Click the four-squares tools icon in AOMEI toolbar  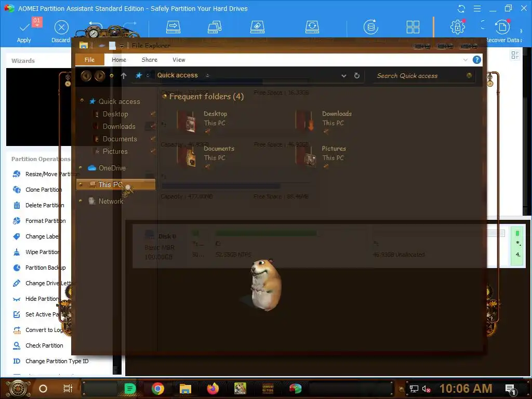coord(413,27)
